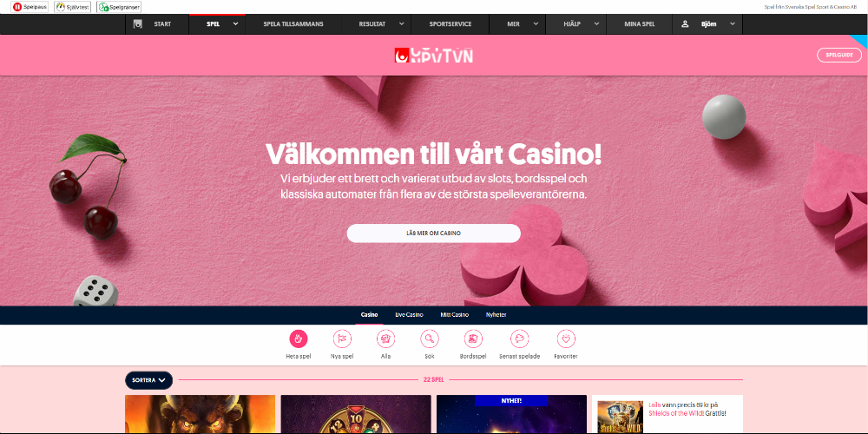Open the Sök magnifier icon
Viewport: 868px width, 434px height.
pos(430,339)
